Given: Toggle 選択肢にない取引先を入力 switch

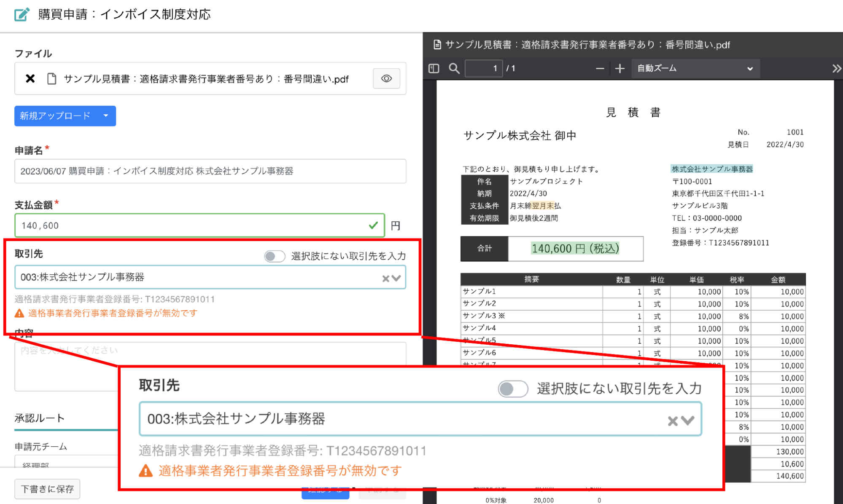Looking at the screenshot, I should (274, 256).
